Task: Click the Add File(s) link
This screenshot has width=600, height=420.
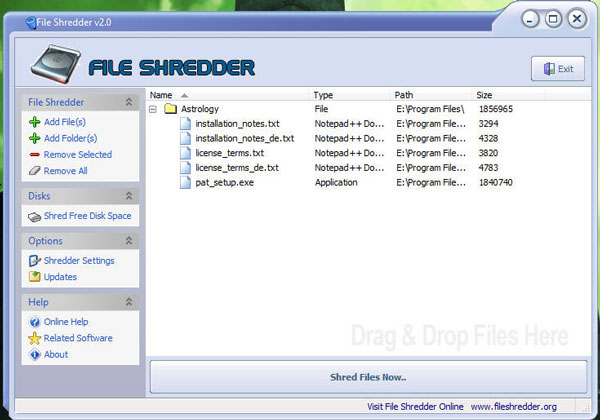Action: 65,122
